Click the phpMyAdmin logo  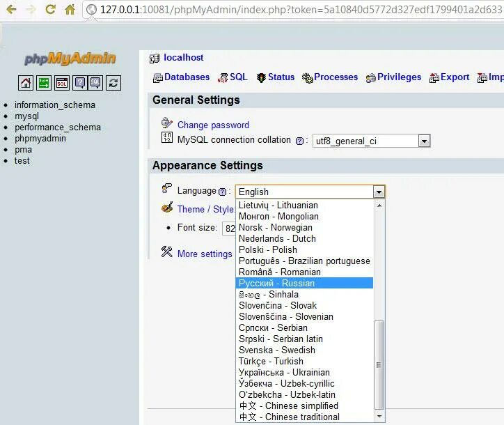click(x=70, y=59)
